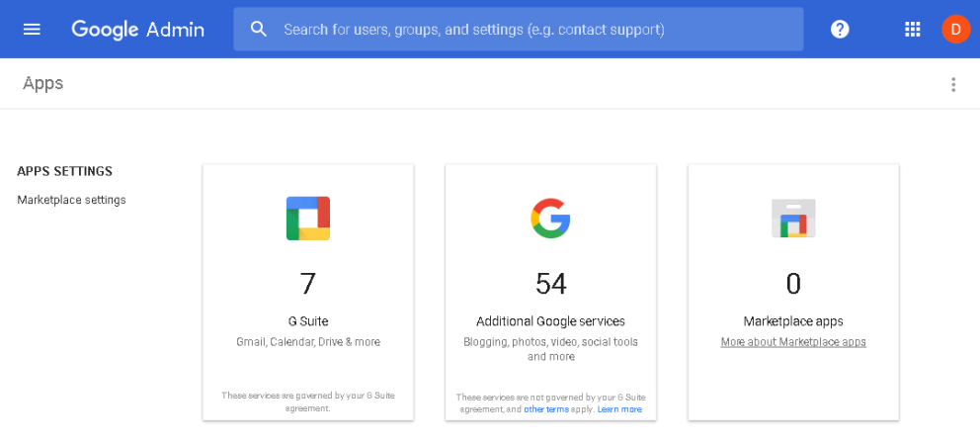Click the Marketplace apps bag icon
980x444 pixels.
pyautogui.click(x=793, y=219)
